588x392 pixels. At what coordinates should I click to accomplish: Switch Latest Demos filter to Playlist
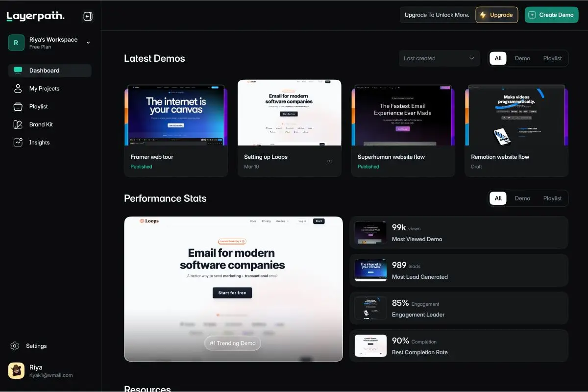552,58
